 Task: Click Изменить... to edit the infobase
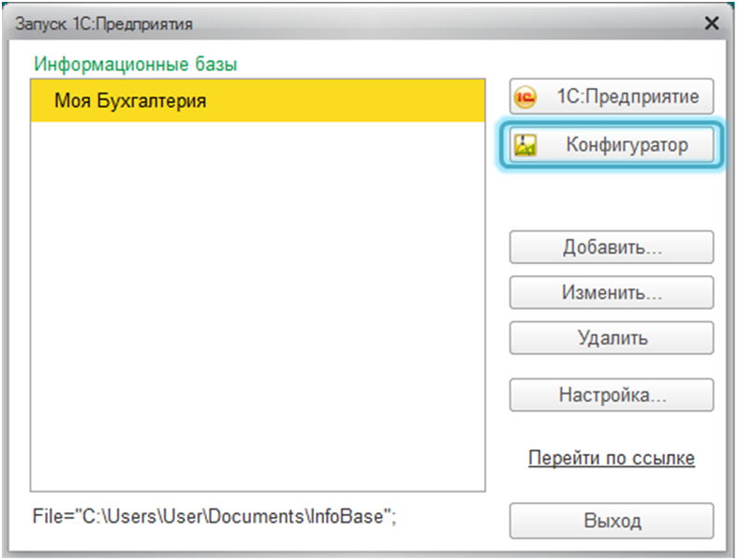(x=612, y=292)
